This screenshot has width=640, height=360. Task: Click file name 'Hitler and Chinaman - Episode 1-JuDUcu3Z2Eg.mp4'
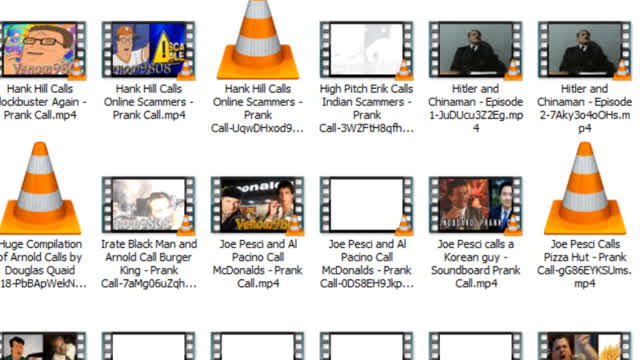[476, 108]
